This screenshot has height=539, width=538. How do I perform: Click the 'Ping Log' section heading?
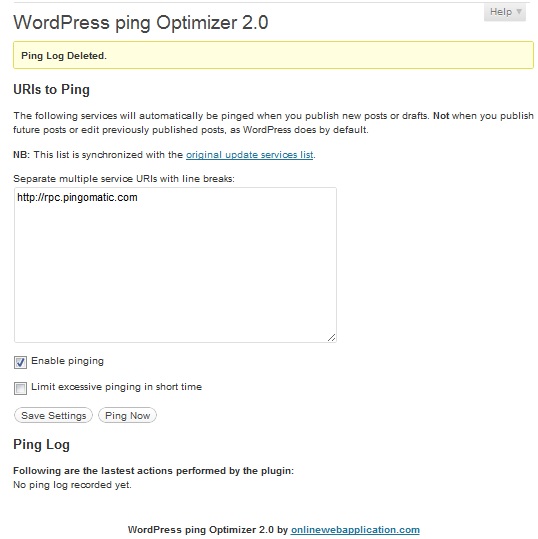tap(42, 444)
